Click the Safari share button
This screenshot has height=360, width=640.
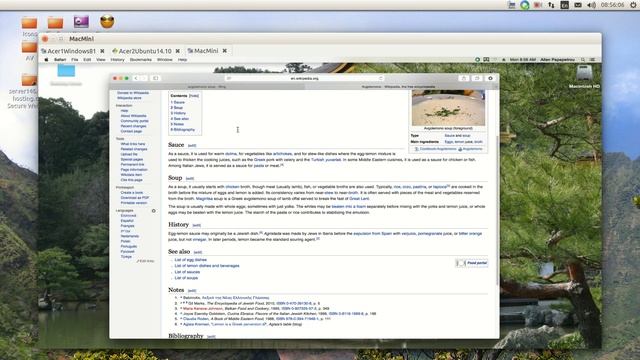(x=464, y=78)
